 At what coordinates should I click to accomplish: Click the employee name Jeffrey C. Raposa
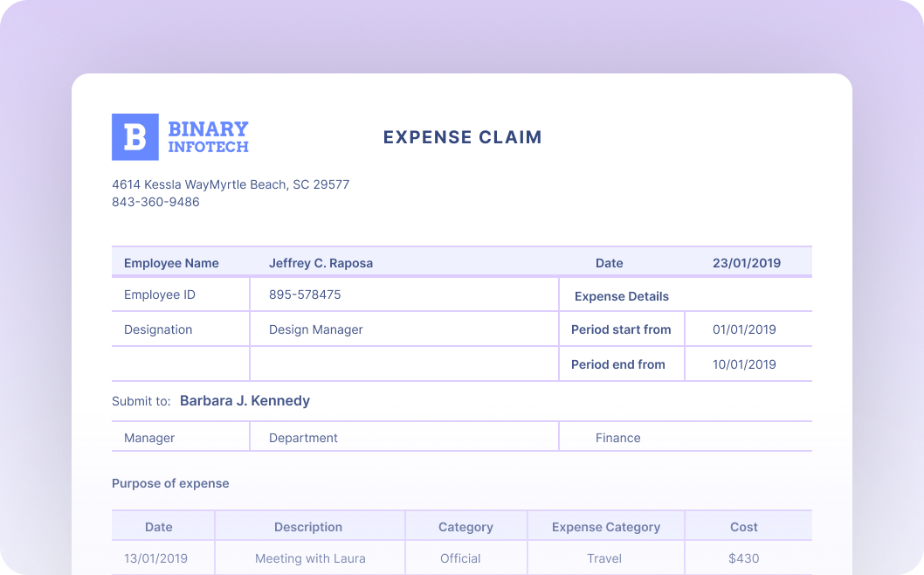pos(321,263)
